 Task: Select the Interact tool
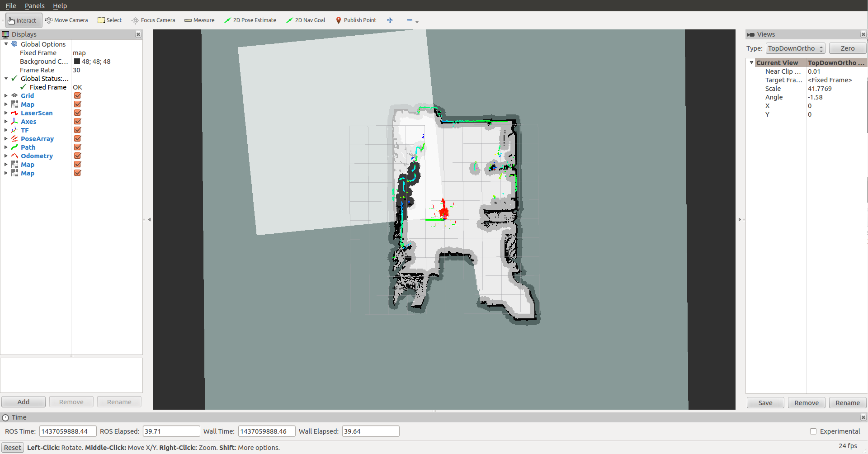[x=24, y=20]
